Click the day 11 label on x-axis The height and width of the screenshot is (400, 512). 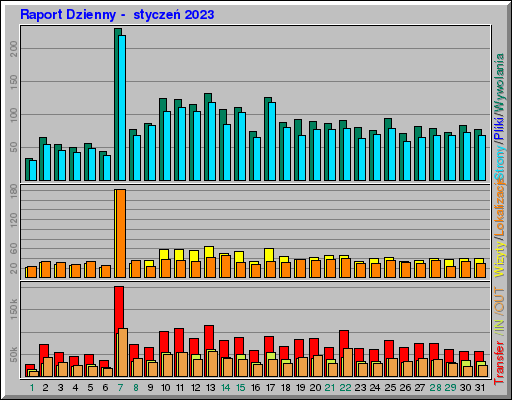[180, 388]
